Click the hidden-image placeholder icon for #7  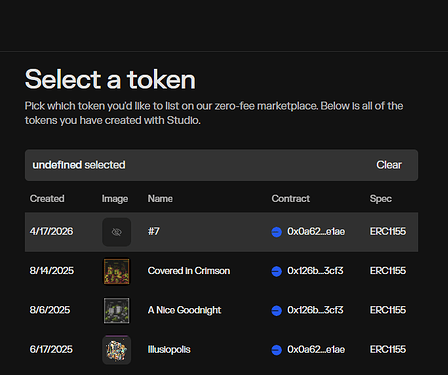(x=116, y=232)
